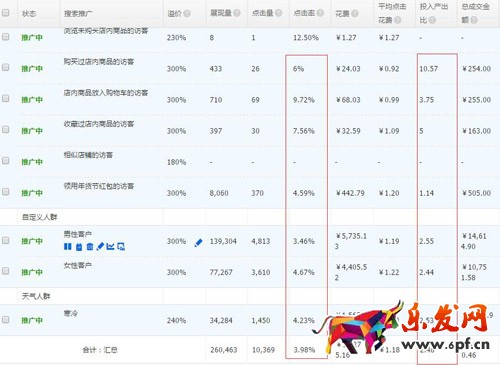Click help icon beside 溢价 header
This screenshot has height=365, width=500.
(x=187, y=13)
